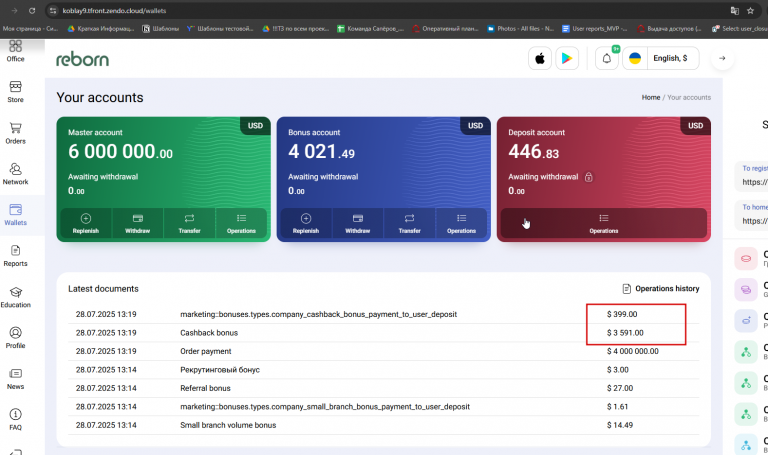
Task: Open Operations history link
Action: 661,288
